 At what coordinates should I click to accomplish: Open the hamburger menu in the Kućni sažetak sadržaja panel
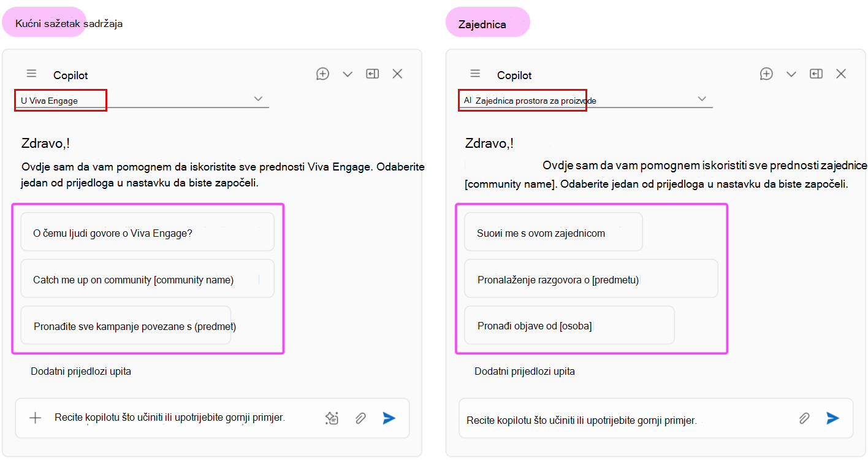point(32,74)
